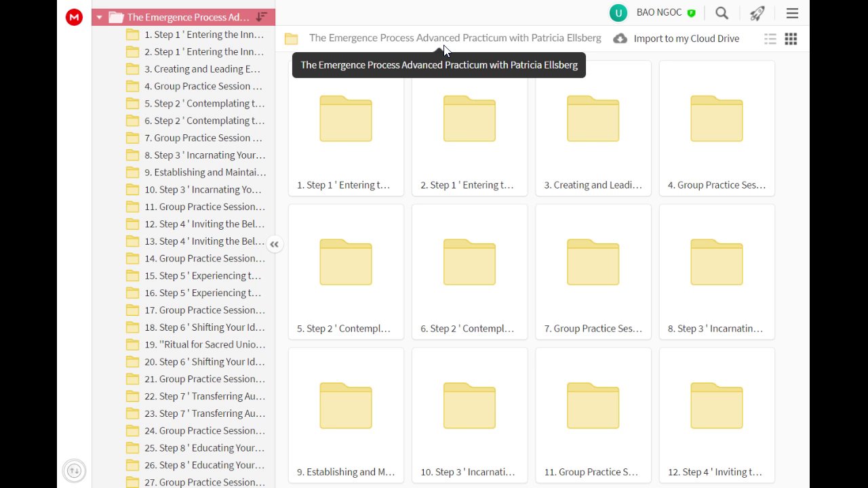This screenshot has width=868, height=488.
Task: Open folder 6. Step 2 ' Contemplating in grid
Action: [469, 272]
